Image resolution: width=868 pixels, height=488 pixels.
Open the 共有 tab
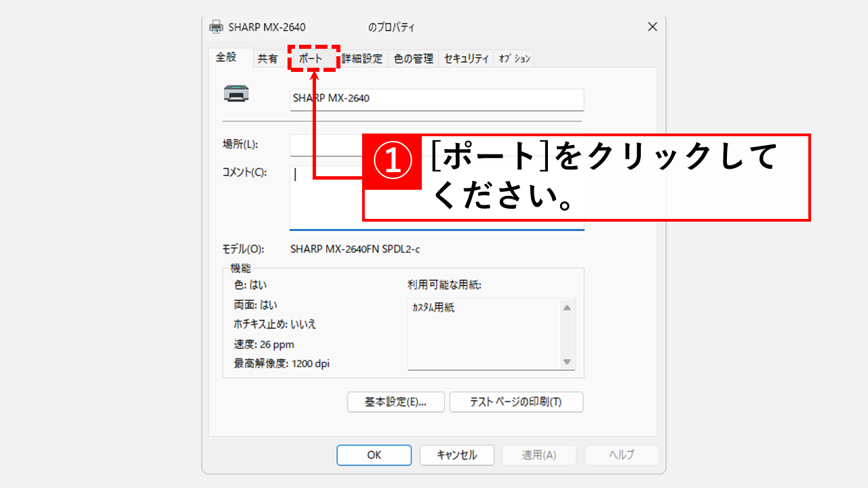tap(269, 58)
